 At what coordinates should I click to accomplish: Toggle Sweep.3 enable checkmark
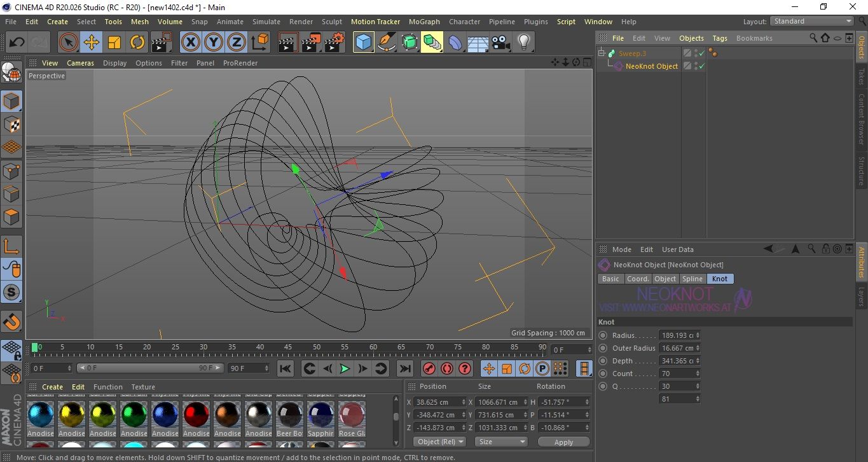pyautogui.click(x=702, y=53)
